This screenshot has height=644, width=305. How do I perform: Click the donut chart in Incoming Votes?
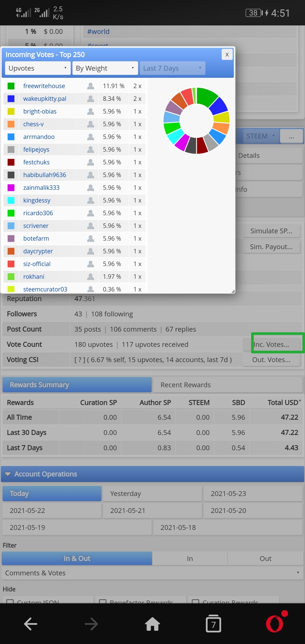click(197, 121)
